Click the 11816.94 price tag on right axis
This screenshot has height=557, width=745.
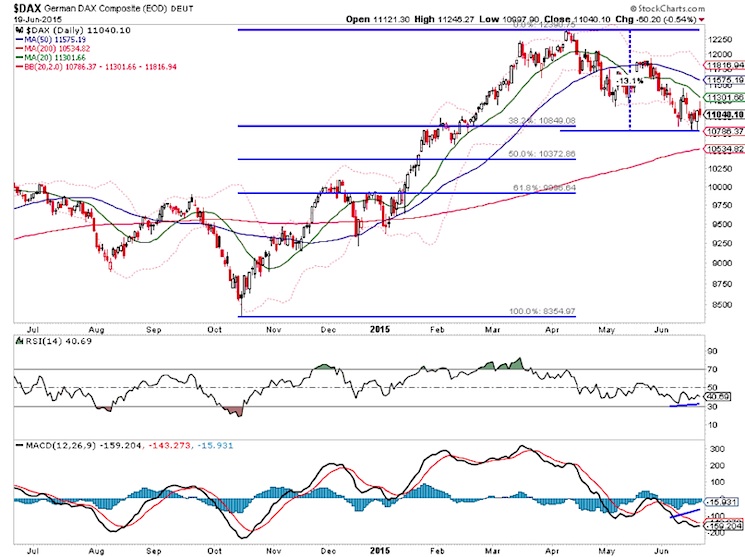[725, 66]
